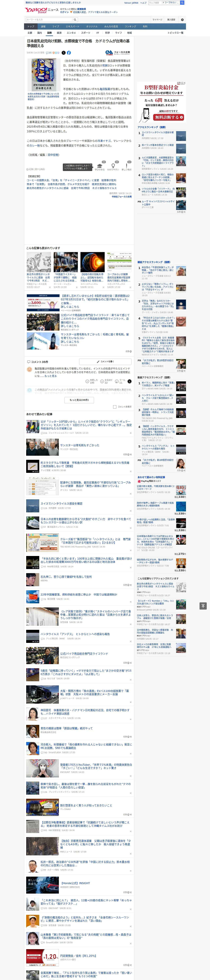The image size is (210, 980).
Task: Click the blue web search magnifier button
Action: coord(182,3)
